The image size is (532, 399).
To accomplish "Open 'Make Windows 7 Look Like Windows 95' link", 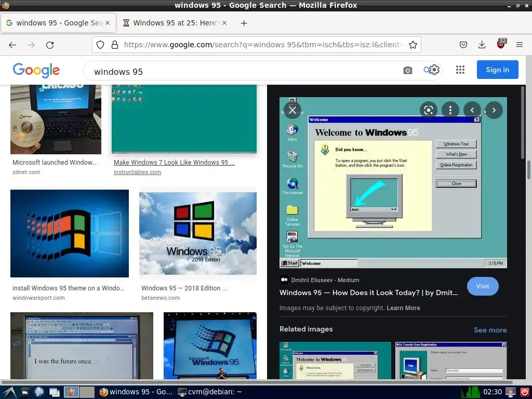I will [174, 163].
